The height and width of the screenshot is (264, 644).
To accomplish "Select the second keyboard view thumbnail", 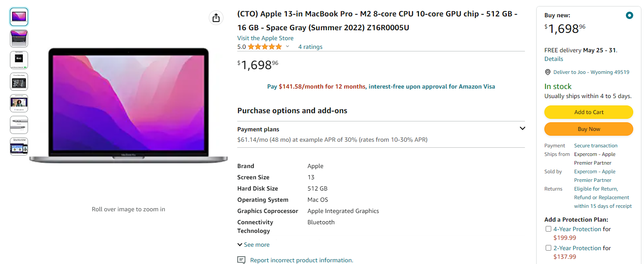I will [x=19, y=38].
